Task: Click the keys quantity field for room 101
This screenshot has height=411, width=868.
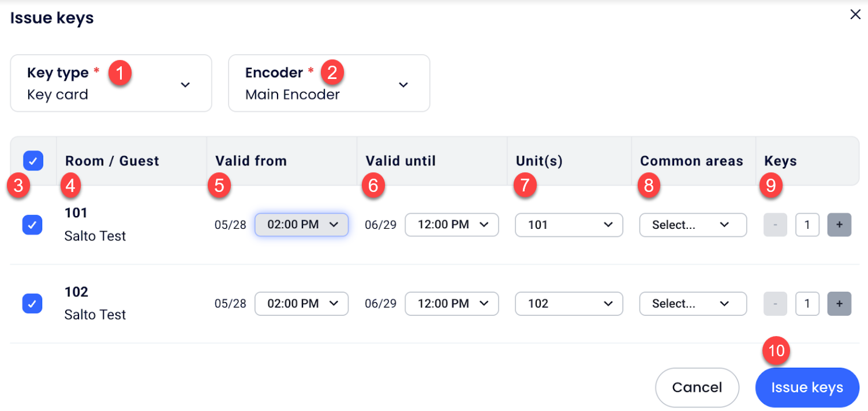Action: (807, 225)
